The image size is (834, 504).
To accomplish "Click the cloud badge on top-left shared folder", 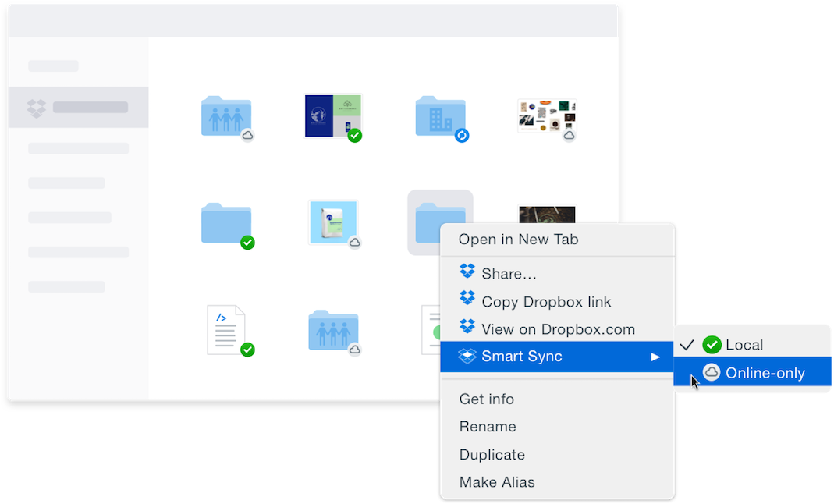I will point(247,136).
